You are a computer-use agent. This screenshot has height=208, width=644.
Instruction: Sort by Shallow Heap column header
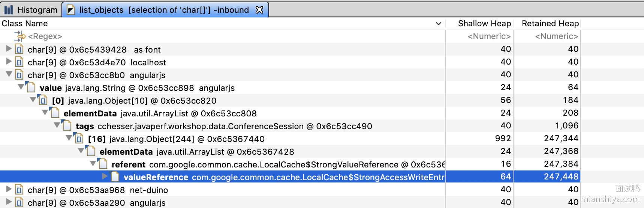point(484,24)
